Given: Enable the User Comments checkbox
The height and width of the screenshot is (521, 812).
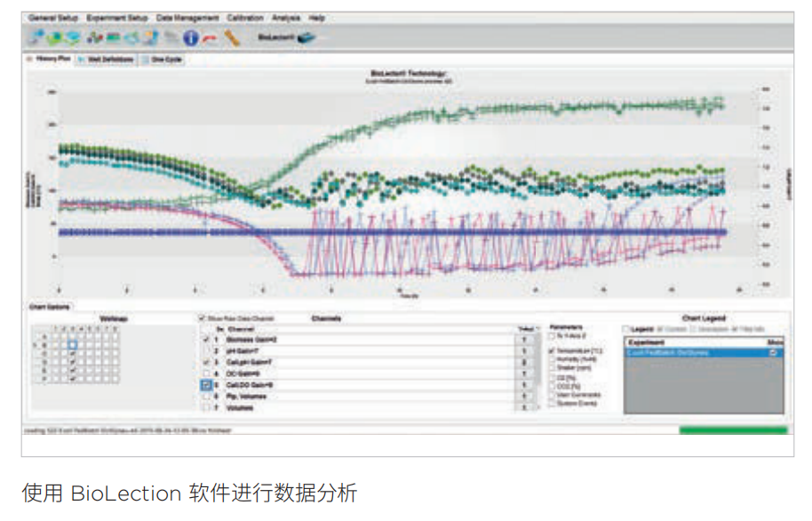Looking at the screenshot, I should (x=552, y=394).
